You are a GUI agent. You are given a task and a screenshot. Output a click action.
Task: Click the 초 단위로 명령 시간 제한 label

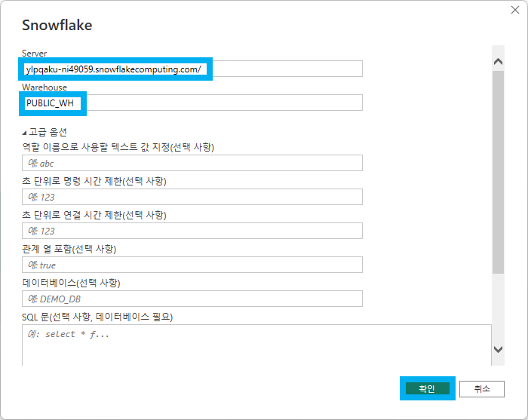(x=94, y=181)
